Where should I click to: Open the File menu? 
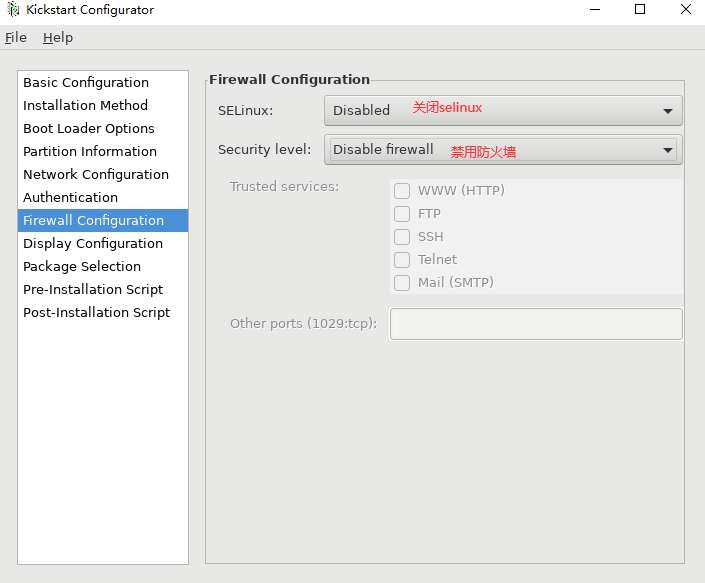(x=16, y=38)
